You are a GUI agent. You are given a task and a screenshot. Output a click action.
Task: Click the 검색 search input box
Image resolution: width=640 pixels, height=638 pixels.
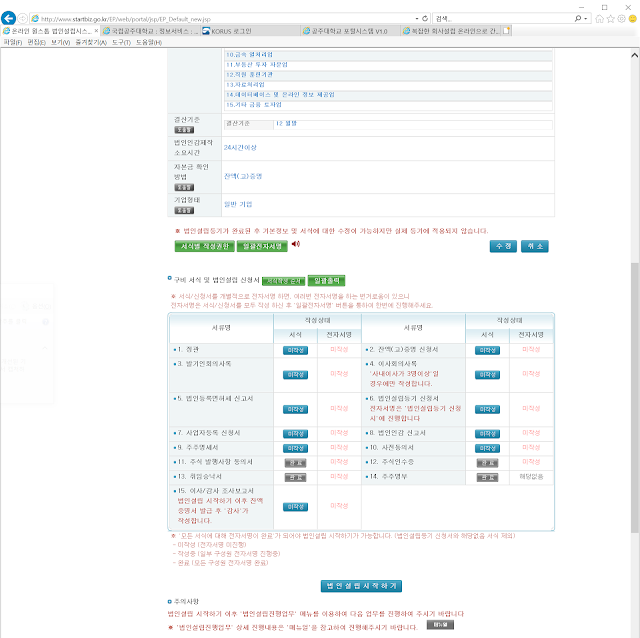tap(503, 19)
